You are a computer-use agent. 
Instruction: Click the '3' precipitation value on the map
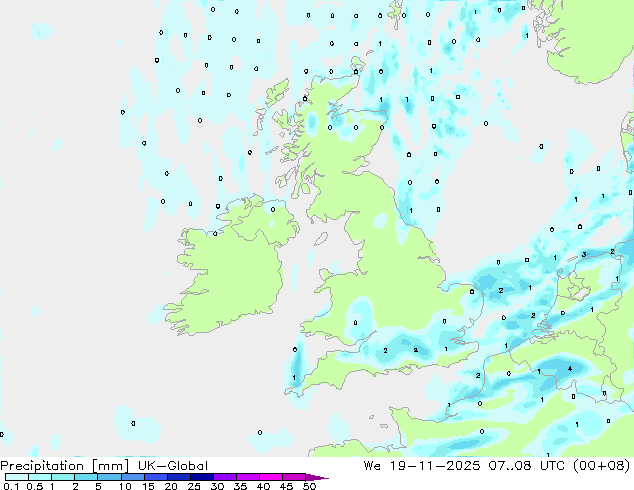tap(584, 254)
